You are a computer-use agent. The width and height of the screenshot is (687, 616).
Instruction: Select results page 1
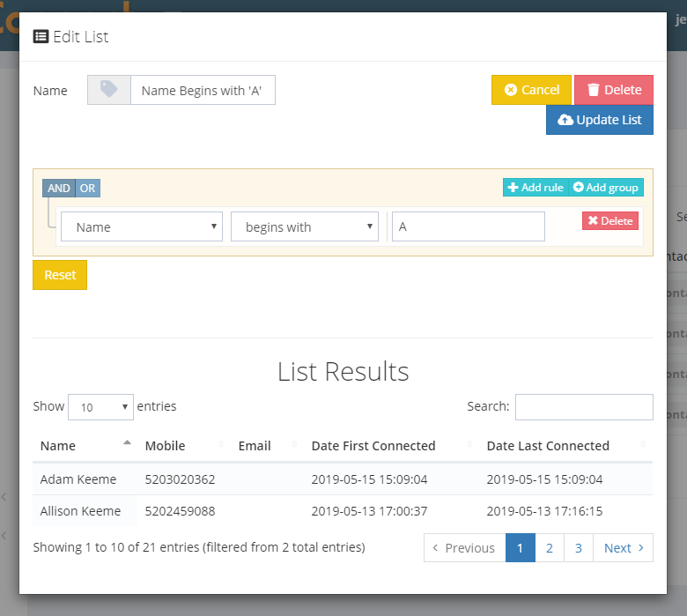click(x=520, y=547)
